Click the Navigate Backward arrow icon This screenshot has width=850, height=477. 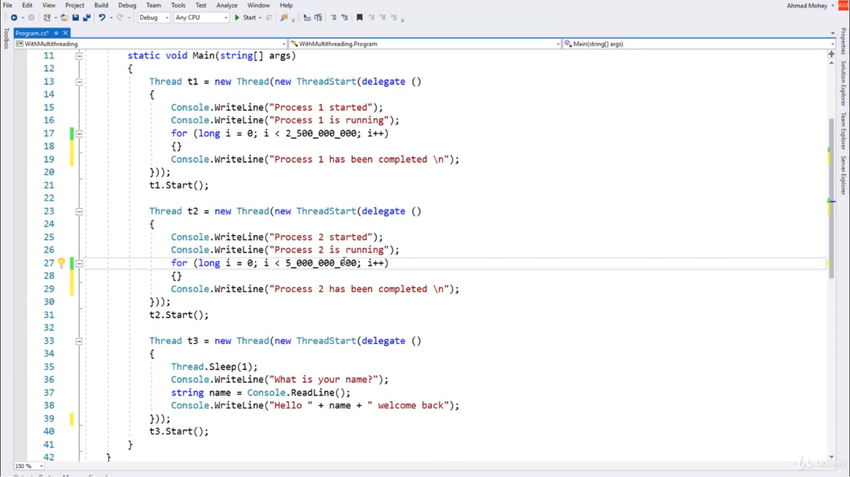(x=14, y=17)
